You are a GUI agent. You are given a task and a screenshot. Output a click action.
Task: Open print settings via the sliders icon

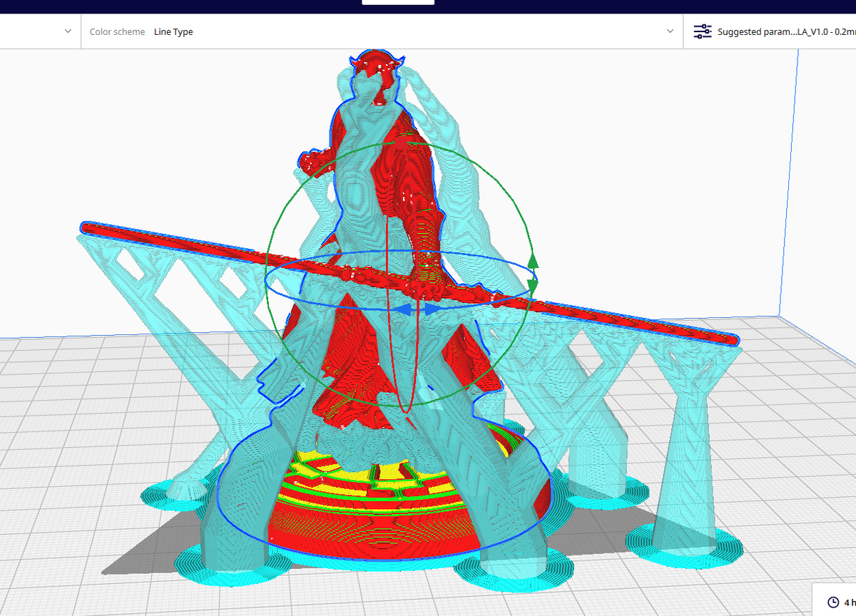pyautogui.click(x=703, y=31)
